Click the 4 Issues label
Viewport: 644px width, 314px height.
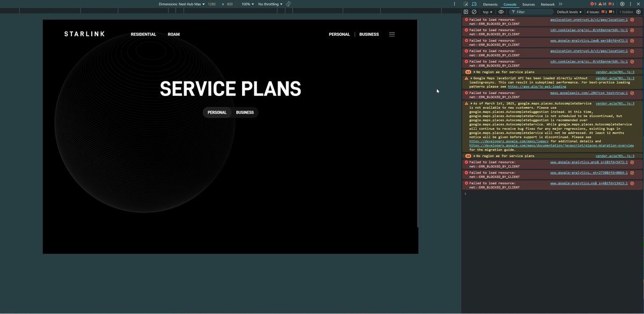coord(593,12)
